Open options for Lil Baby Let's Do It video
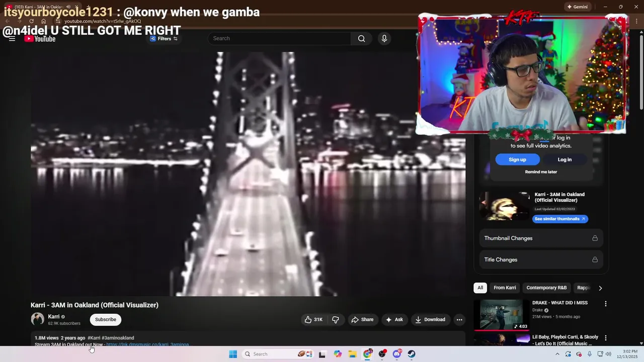The image size is (644, 362). point(605,338)
